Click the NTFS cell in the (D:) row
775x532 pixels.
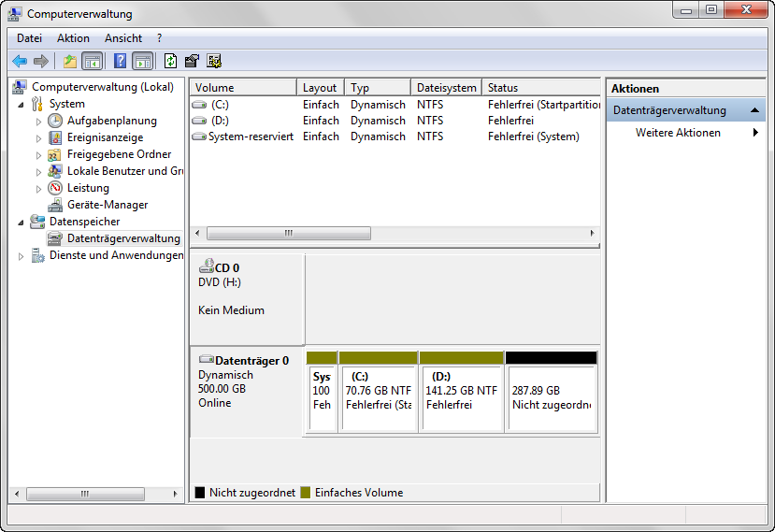[430, 121]
